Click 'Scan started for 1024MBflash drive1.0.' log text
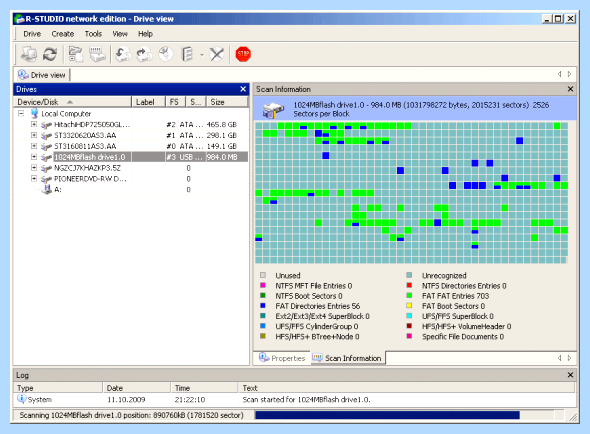The height and width of the screenshot is (434, 590). click(x=306, y=399)
